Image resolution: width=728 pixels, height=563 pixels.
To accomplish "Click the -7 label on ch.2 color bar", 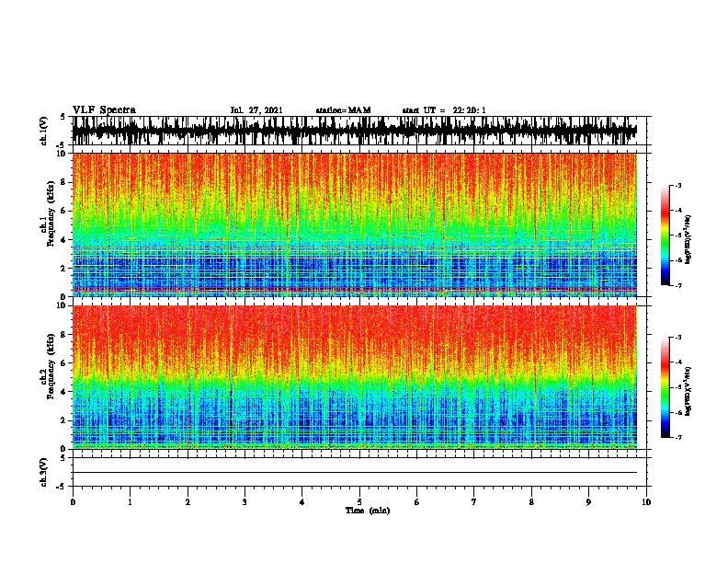I will [678, 437].
